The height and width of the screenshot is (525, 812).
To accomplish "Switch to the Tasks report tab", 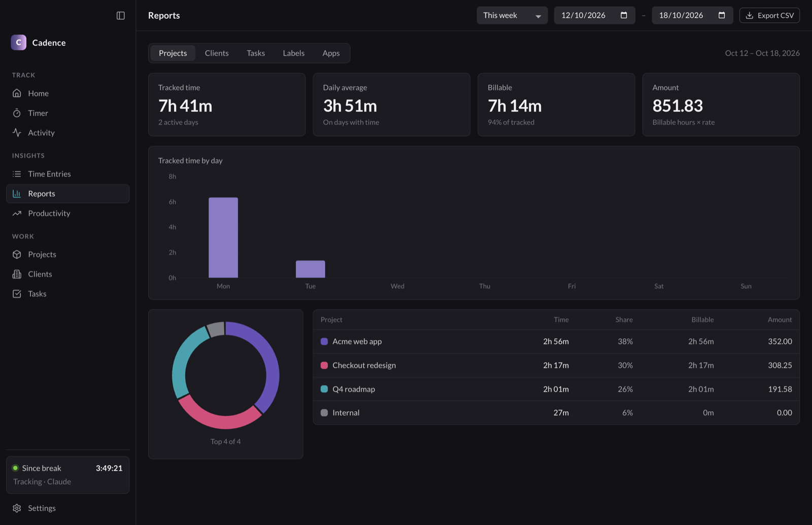I will click(x=256, y=53).
